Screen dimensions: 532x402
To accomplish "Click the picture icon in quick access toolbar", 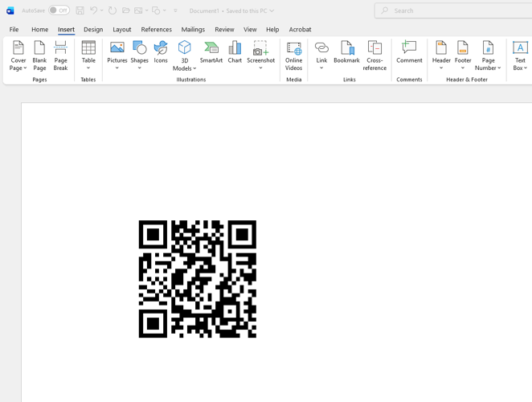I will [x=138, y=10].
